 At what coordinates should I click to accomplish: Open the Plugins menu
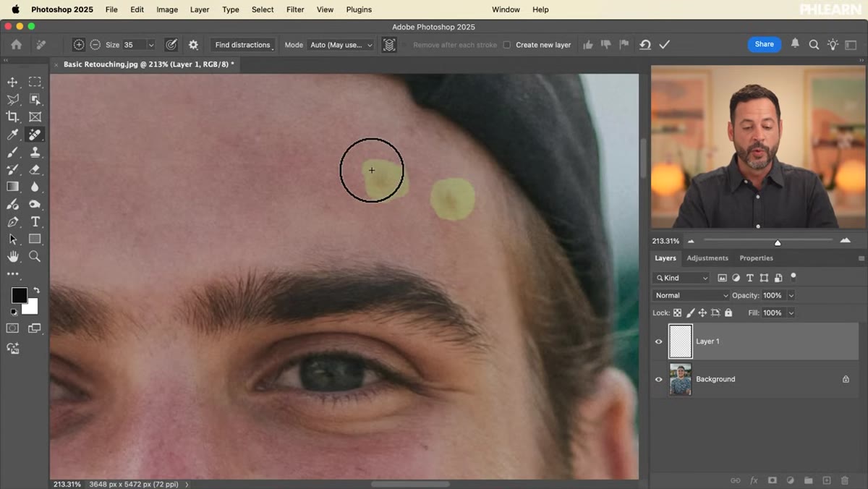359,9
